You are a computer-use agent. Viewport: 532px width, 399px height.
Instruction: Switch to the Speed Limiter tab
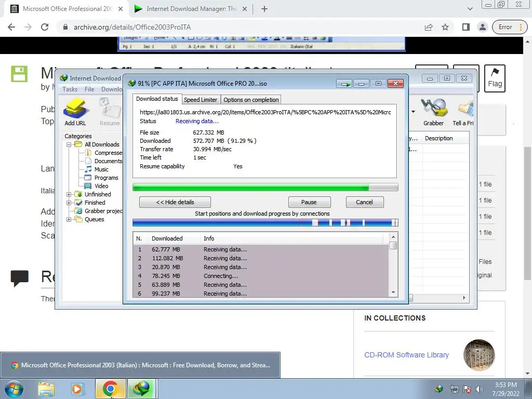pyautogui.click(x=201, y=100)
